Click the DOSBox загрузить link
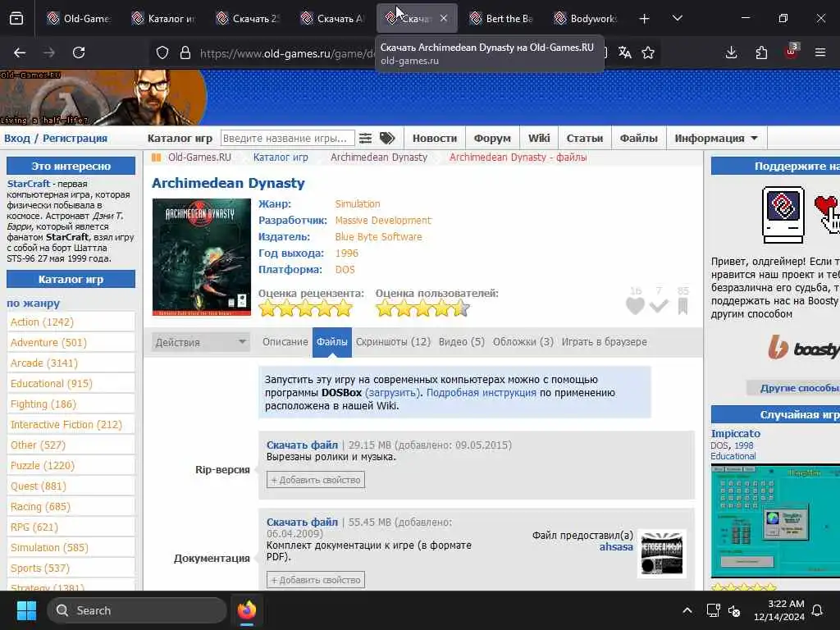This screenshot has width=840, height=630. coord(391,393)
